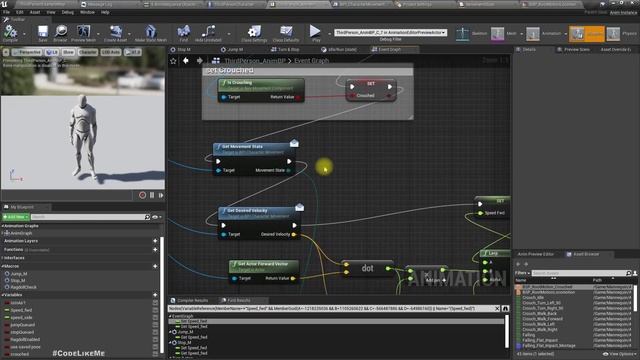
Task: Click the Save toolbar icon
Action: [x=42, y=31]
